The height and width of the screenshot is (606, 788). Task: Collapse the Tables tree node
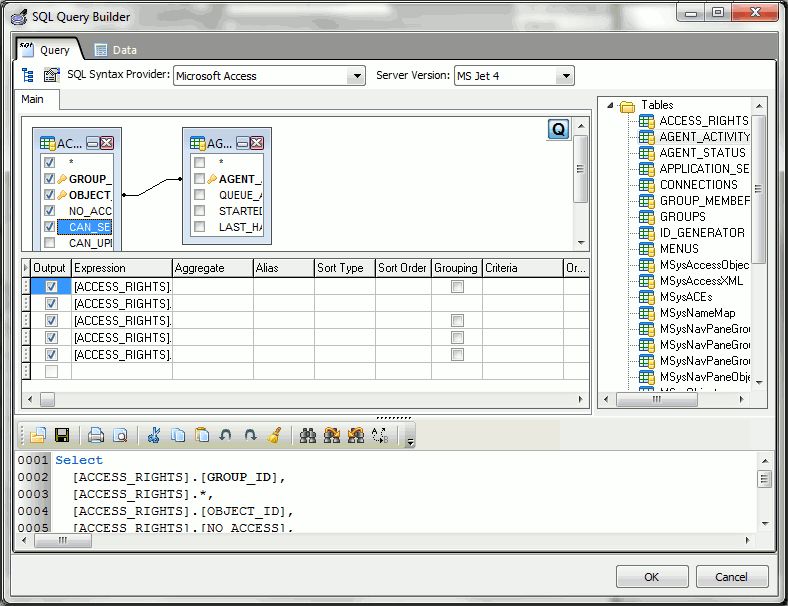[x=608, y=105]
